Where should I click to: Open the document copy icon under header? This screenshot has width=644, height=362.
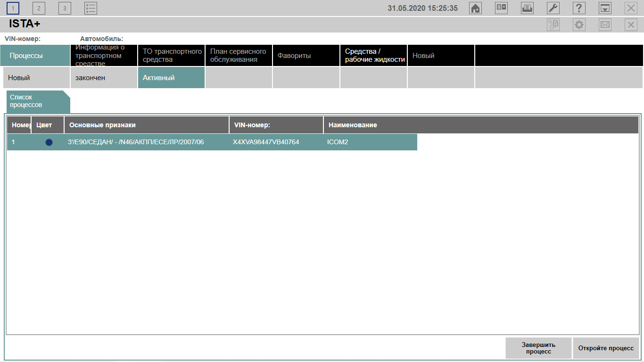click(553, 25)
